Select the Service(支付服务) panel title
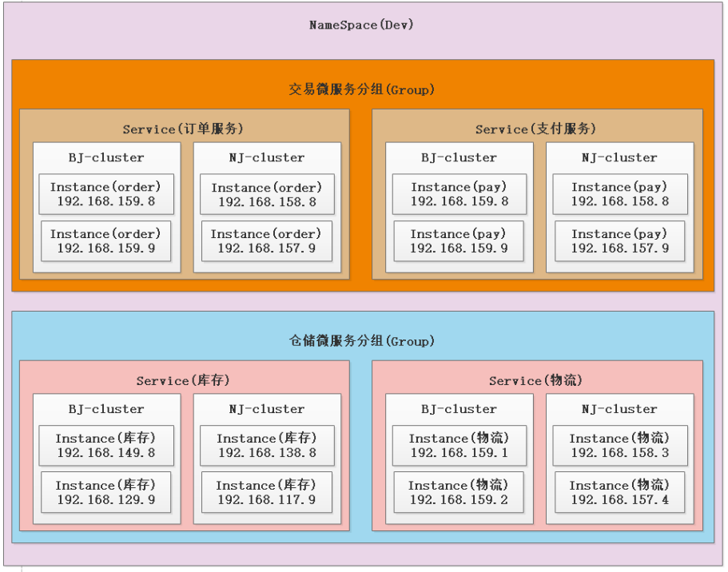The width and height of the screenshot is (728, 572). pyautogui.click(x=537, y=129)
